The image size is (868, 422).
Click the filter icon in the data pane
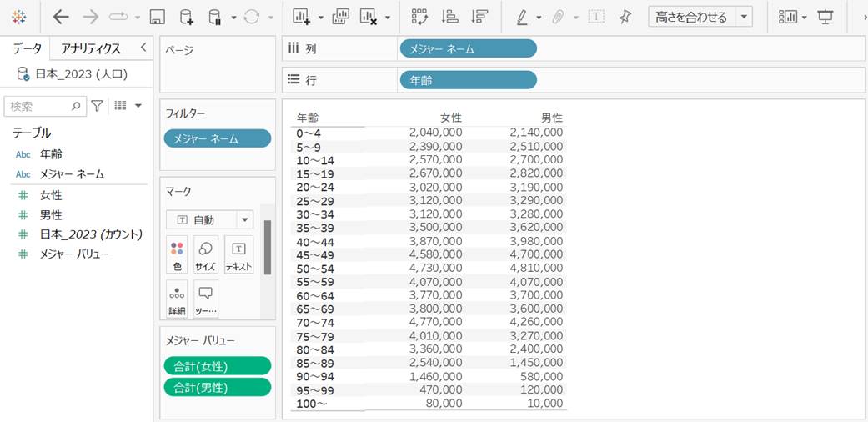tap(98, 106)
